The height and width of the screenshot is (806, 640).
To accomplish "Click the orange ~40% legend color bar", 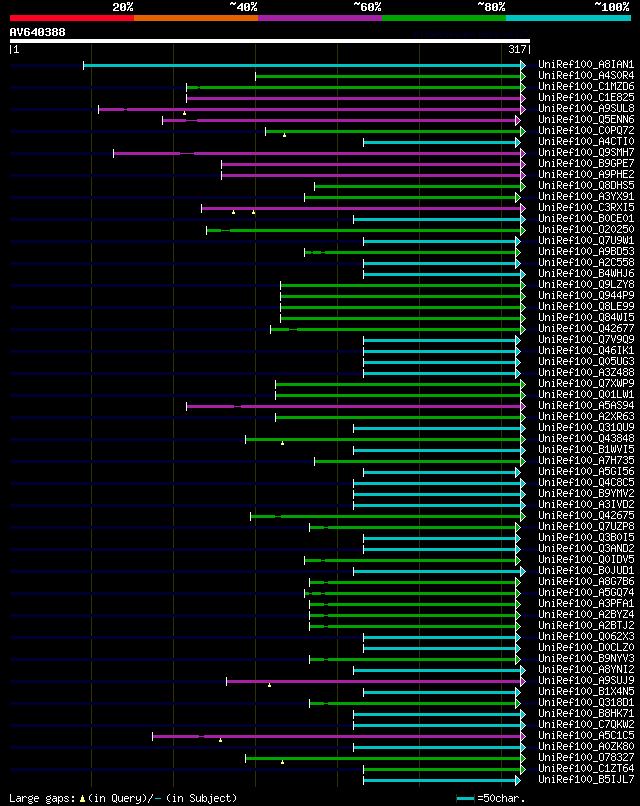I will [196, 18].
